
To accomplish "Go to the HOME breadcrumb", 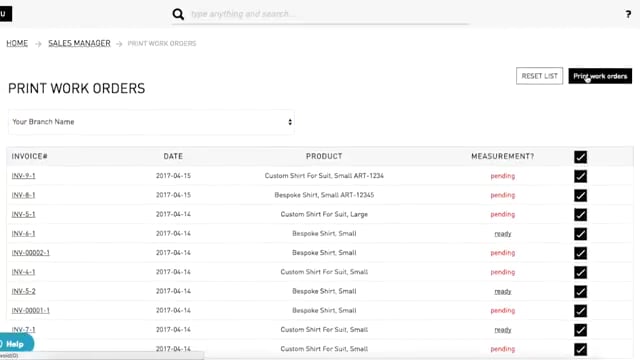I will click(17, 43).
